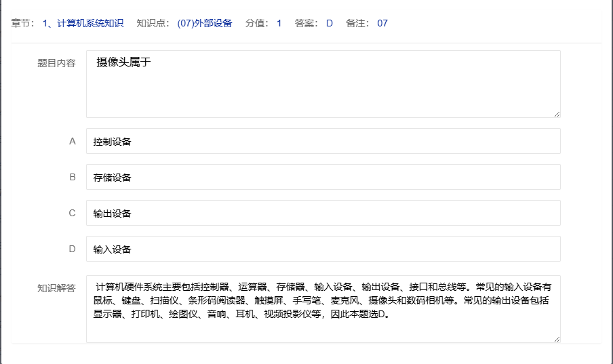
Task: Click the label A beside 控制设备
Action: tap(72, 142)
